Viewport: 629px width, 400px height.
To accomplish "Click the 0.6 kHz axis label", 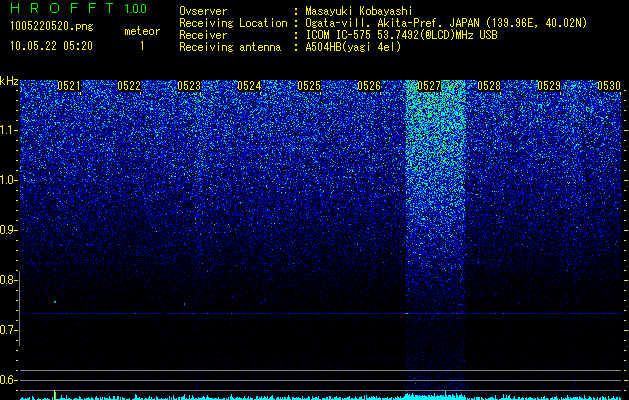I will pos(8,380).
